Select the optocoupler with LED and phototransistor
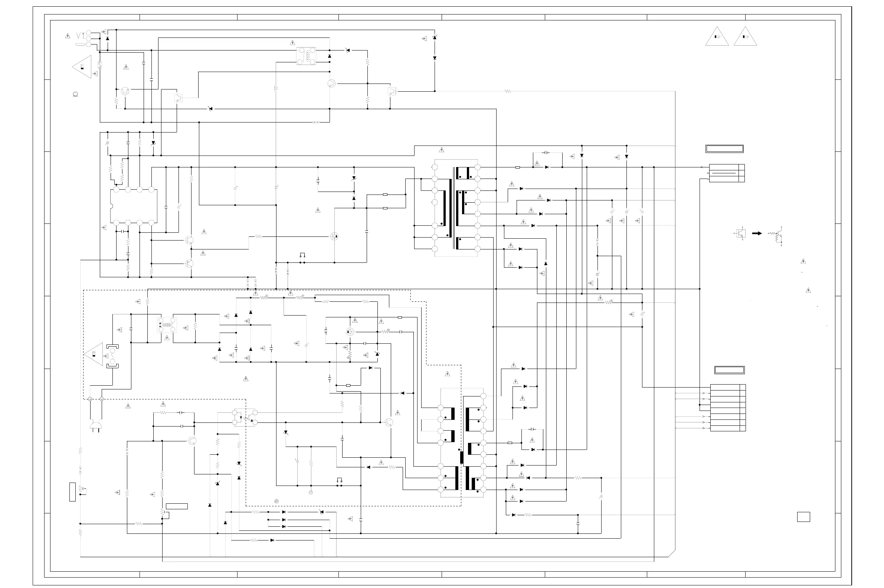This screenshot has width=884, height=588. (x=246, y=417)
